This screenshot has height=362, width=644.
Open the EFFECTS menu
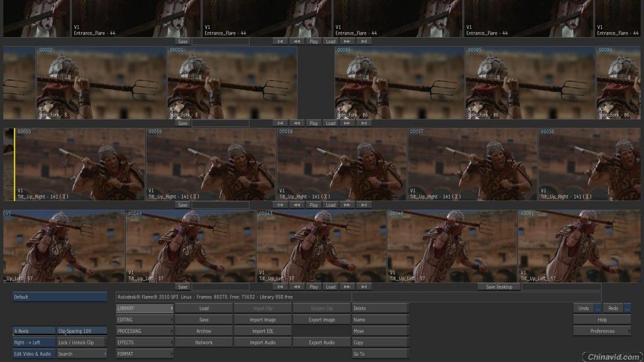click(x=145, y=343)
